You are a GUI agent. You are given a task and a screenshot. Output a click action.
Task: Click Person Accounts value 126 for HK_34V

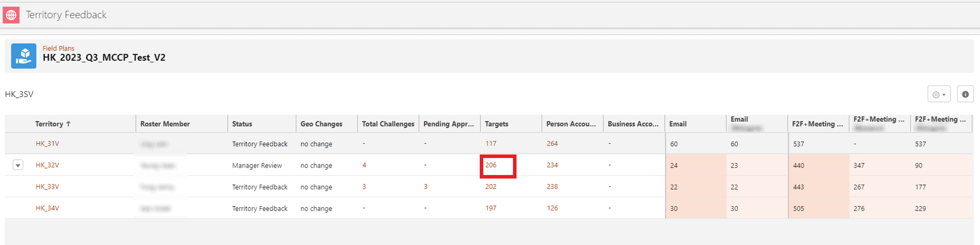click(x=552, y=209)
